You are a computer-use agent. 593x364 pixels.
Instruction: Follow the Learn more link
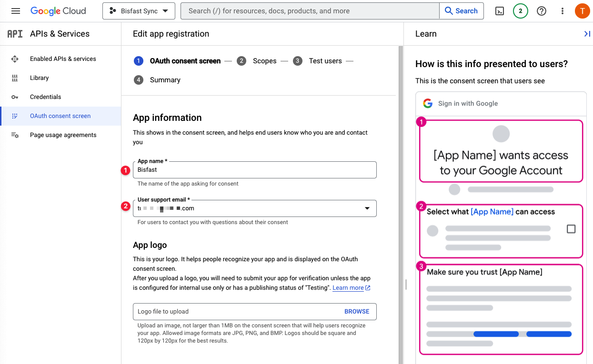tap(352, 288)
